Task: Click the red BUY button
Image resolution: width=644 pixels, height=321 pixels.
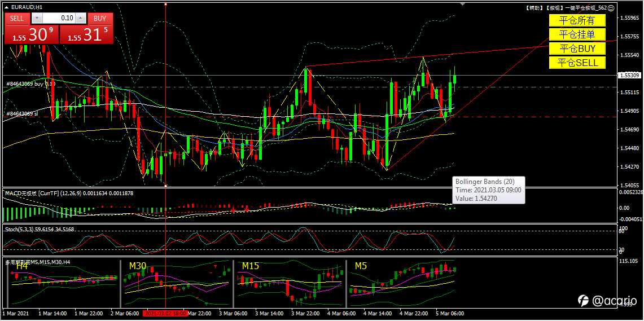Action: pos(100,18)
